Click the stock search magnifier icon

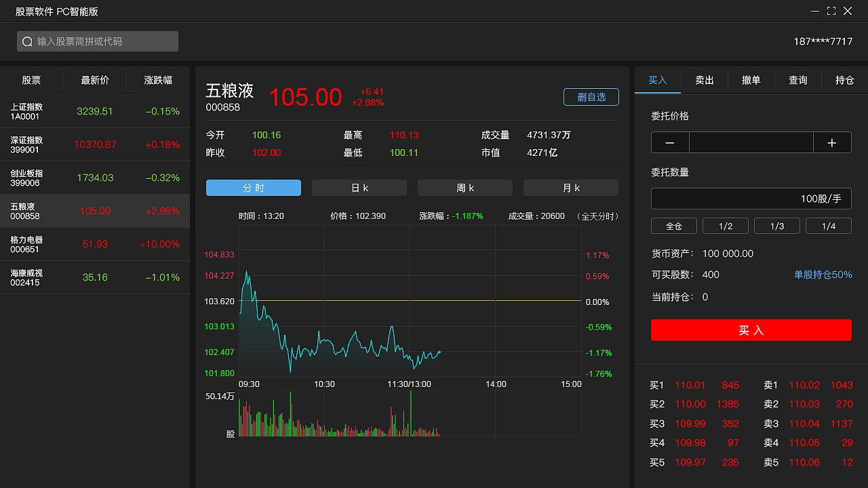(x=27, y=41)
